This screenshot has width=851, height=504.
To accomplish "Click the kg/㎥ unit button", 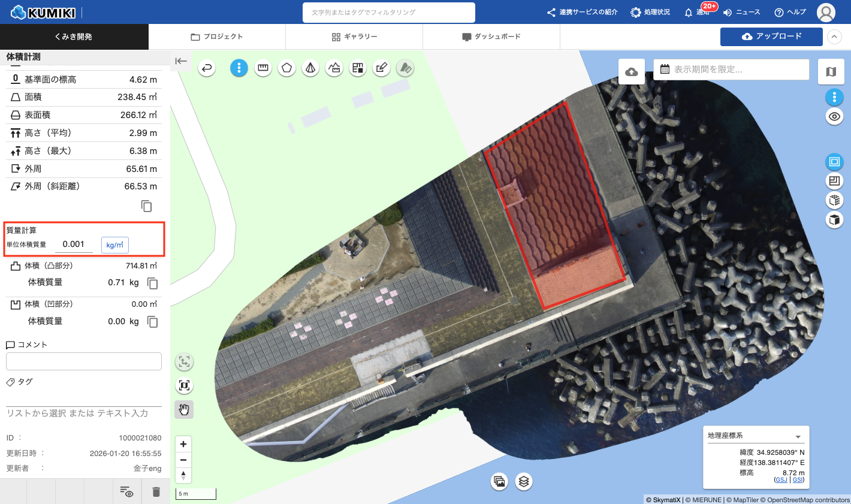I will click(114, 245).
